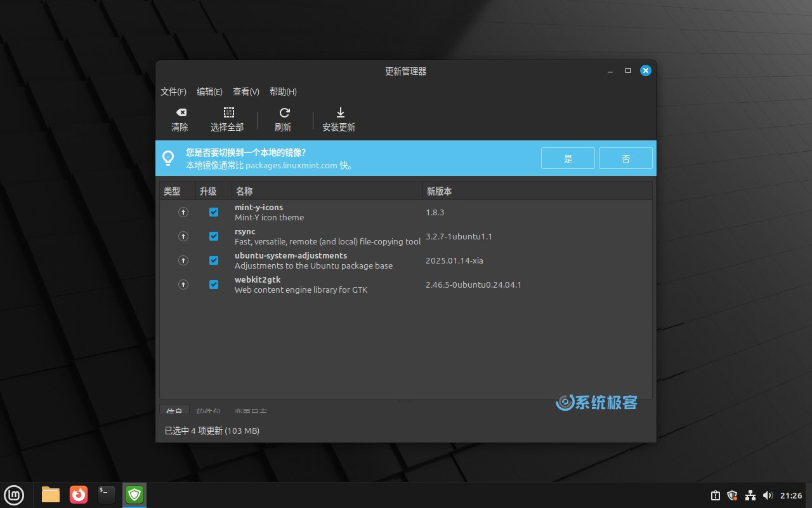This screenshot has height=508, width=812.
Task: Click the update shield icon in system tray
Action: tap(733, 495)
